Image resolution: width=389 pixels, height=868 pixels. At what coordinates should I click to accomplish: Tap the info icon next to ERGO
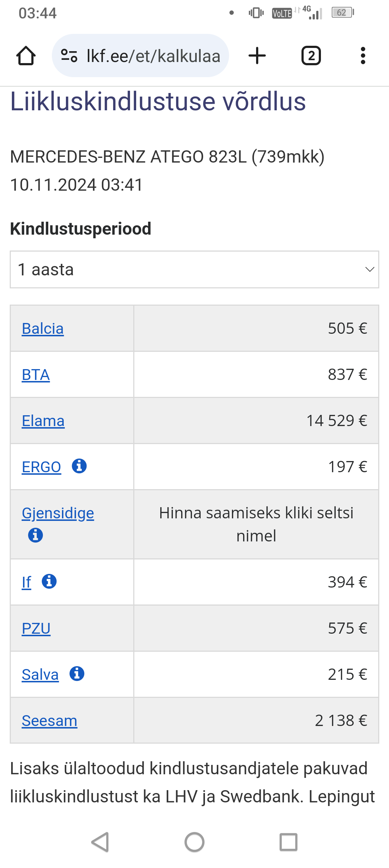click(79, 466)
